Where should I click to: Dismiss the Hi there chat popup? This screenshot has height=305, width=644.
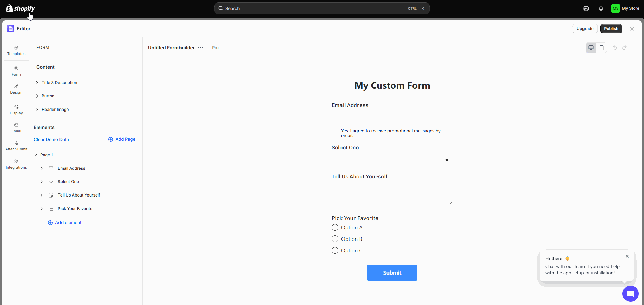point(627,256)
